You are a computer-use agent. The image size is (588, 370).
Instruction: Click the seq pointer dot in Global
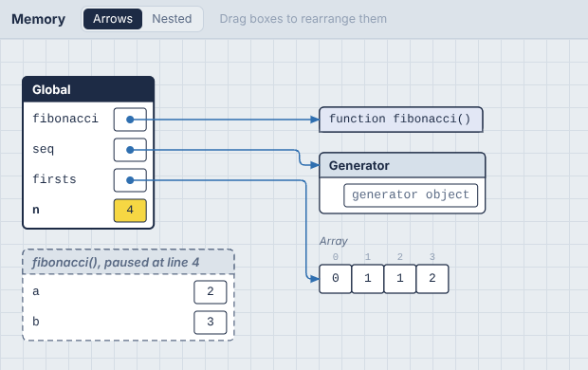pos(130,150)
